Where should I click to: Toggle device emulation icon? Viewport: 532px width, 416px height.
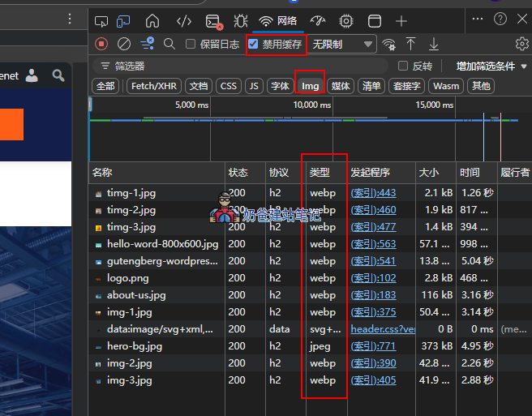124,21
